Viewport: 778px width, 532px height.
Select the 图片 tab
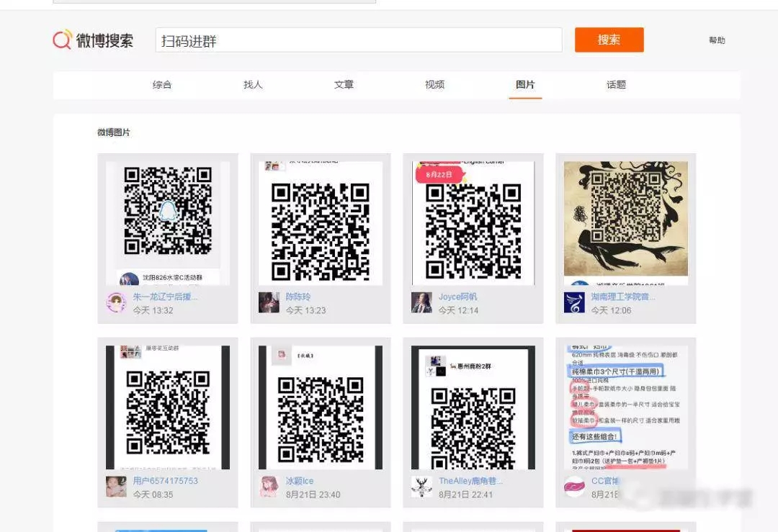525,85
